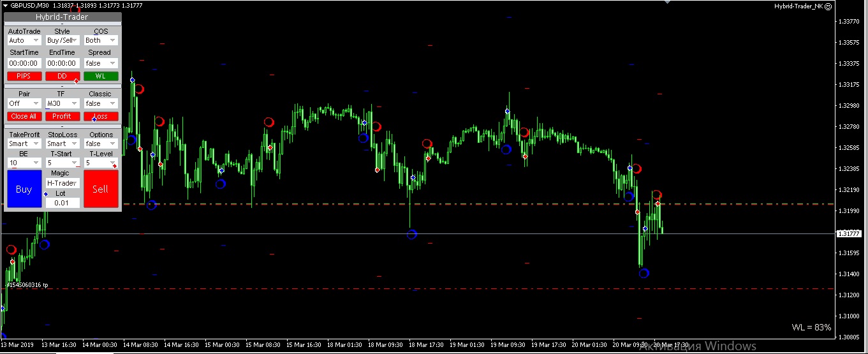The image size is (868, 354).
Task: Click the '#1545060316 tp' order label
Action: [27, 284]
